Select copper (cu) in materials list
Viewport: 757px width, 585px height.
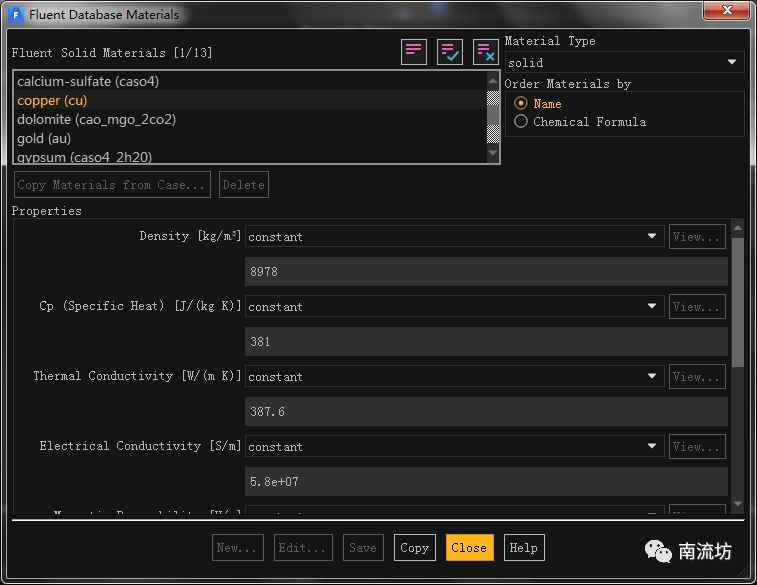click(x=250, y=100)
